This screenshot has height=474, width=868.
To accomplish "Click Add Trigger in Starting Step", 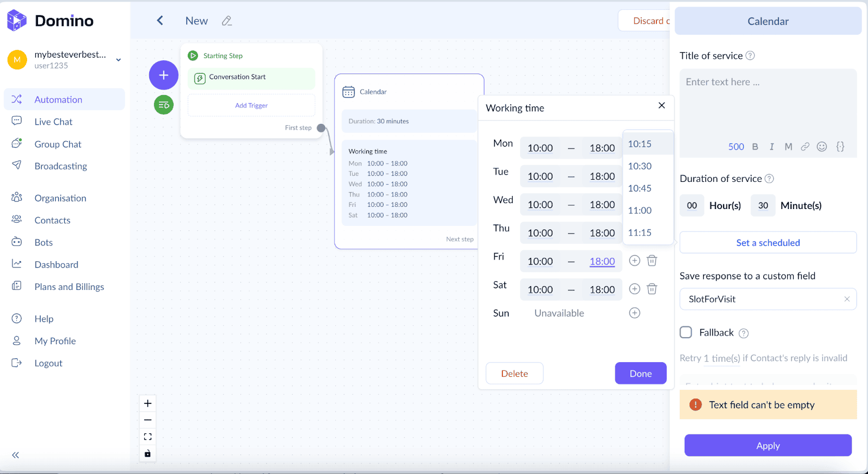I will (x=251, y=105).
